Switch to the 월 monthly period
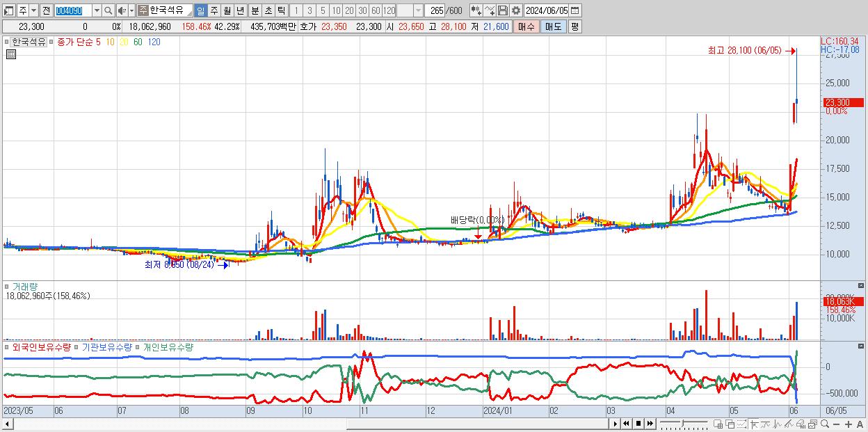The image size is (868, 432). (x=227, y=10)
